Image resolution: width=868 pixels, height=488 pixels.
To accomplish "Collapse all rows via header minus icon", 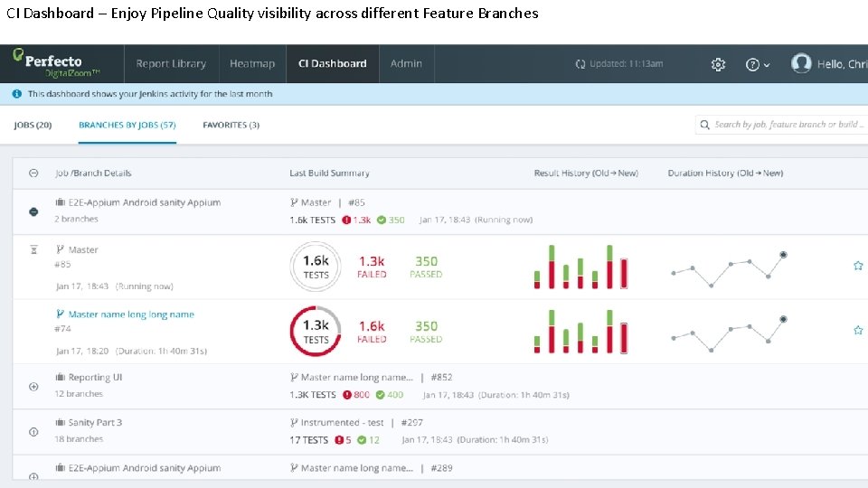I will (33, 174).
